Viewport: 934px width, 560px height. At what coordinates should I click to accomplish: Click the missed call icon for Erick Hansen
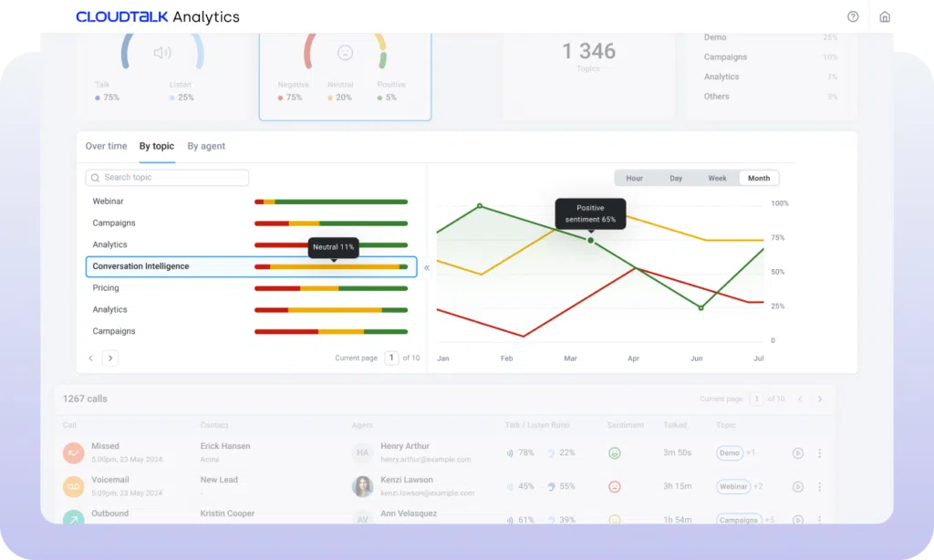coord(74,452)
